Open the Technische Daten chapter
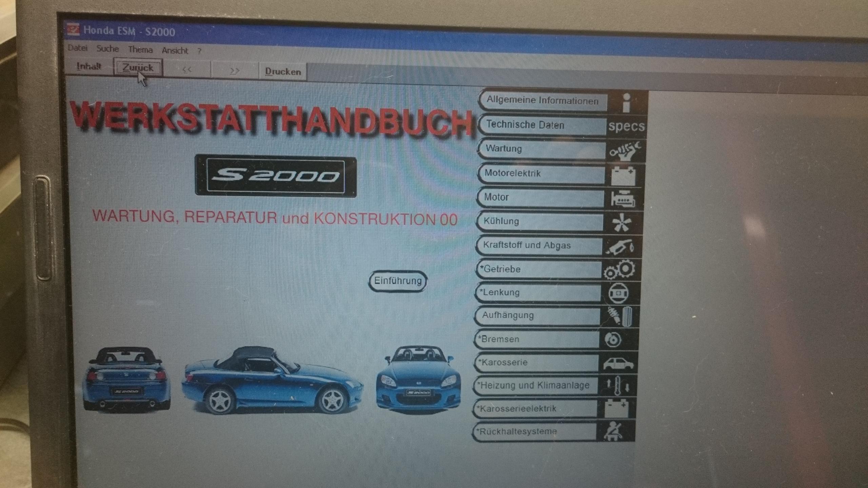The width and height of the screenshot is (868, 488). click(542, 125)
